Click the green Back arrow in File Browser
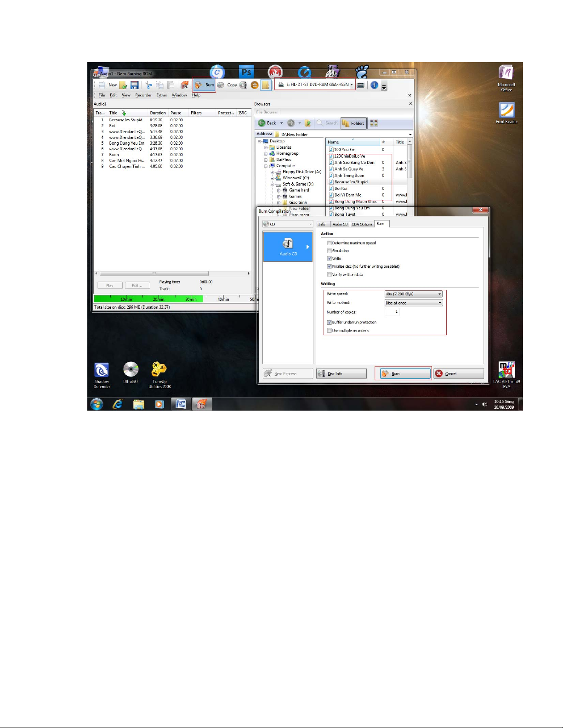The width and height of the screenshot is (563, 728). pyautogui.click(x=262, y=123)
